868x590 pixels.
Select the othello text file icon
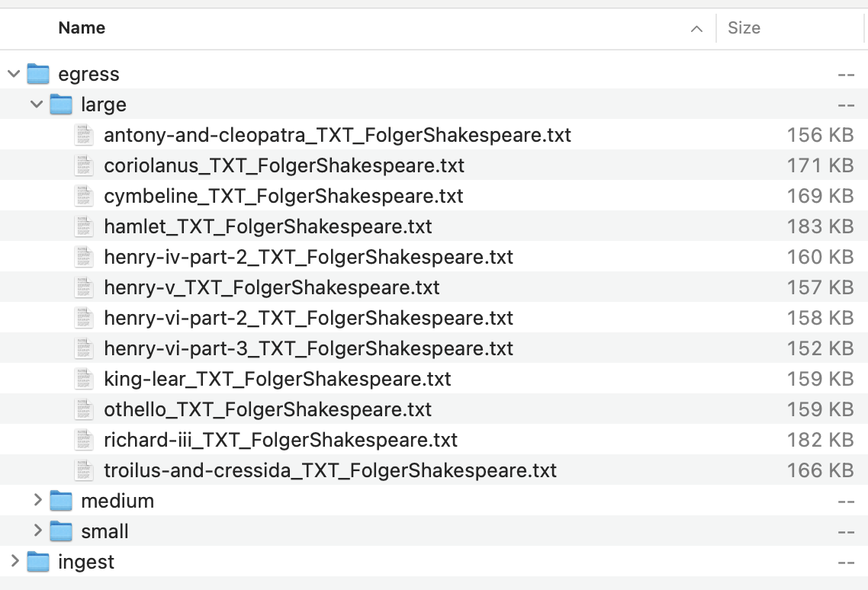point(83,409)
